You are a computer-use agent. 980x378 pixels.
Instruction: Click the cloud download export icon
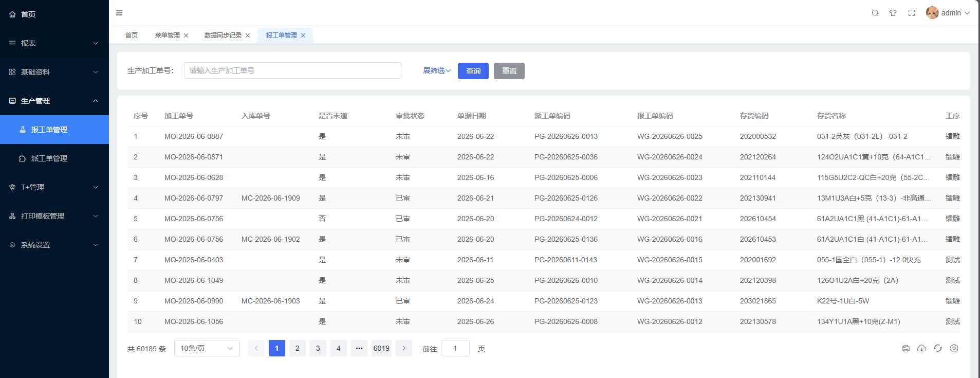coord(922,348)
